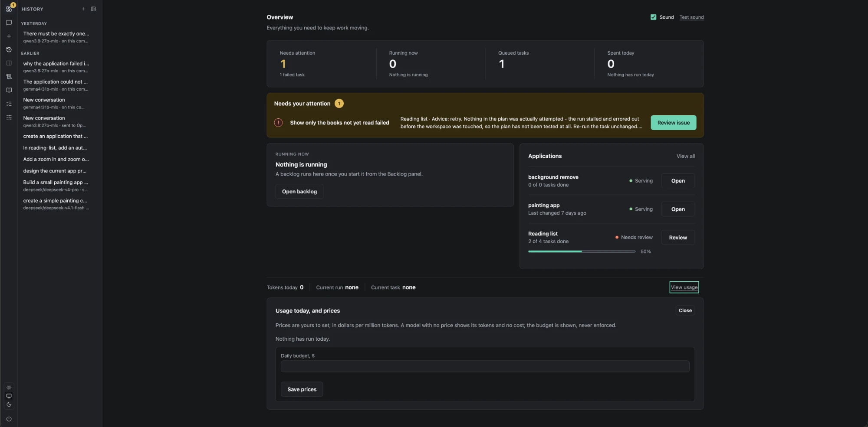Open the book icon in left rail
868x427 pixels.
9,90
